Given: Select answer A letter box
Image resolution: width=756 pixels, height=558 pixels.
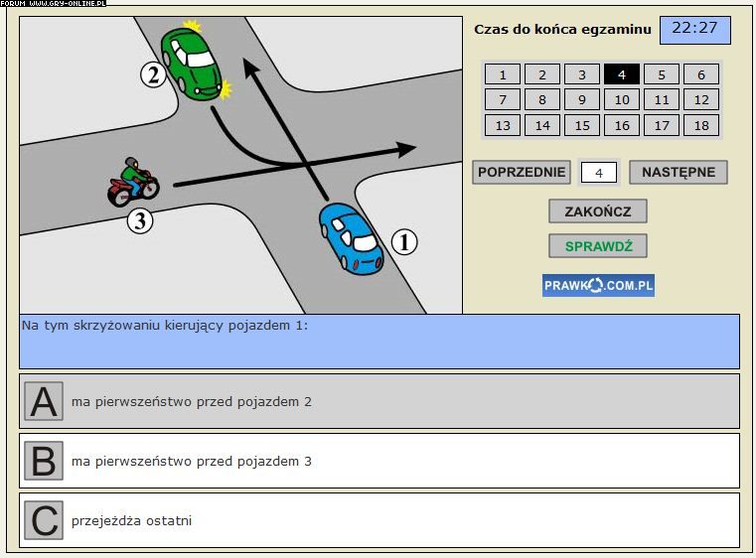Looking at the screenshot, I should tap(44, 401).
